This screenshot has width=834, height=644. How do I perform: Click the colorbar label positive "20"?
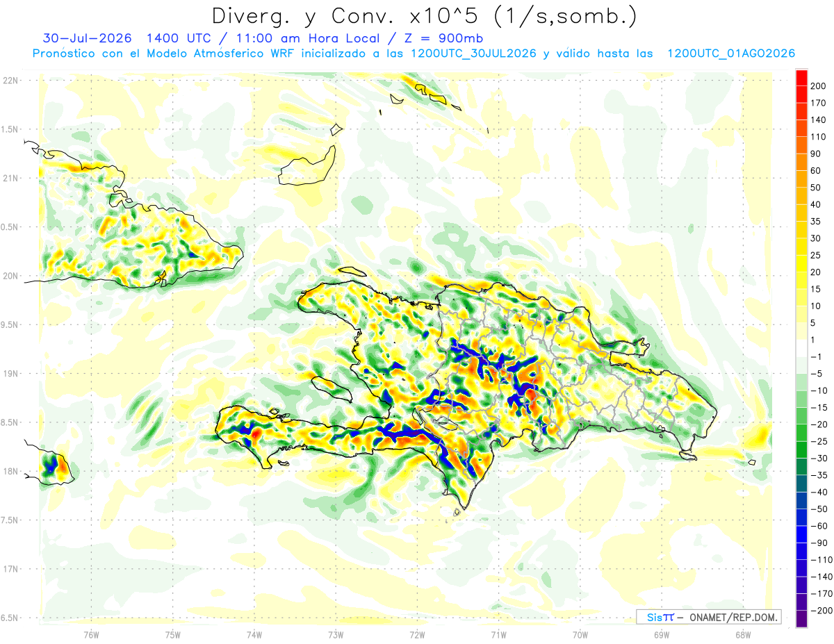816,272
